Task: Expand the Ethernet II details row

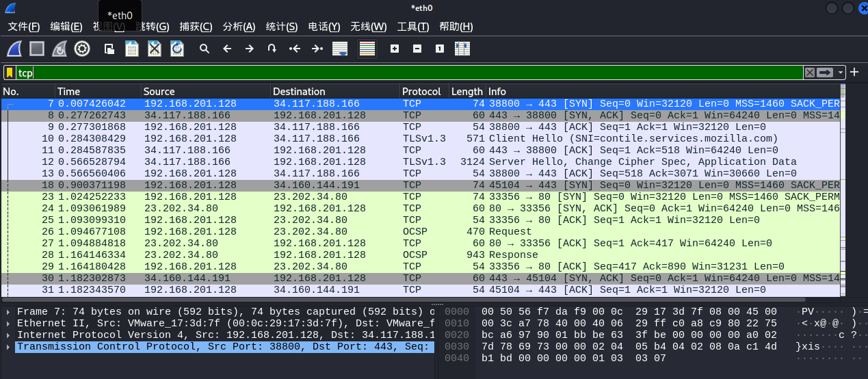Action: [x=8, y=324]
